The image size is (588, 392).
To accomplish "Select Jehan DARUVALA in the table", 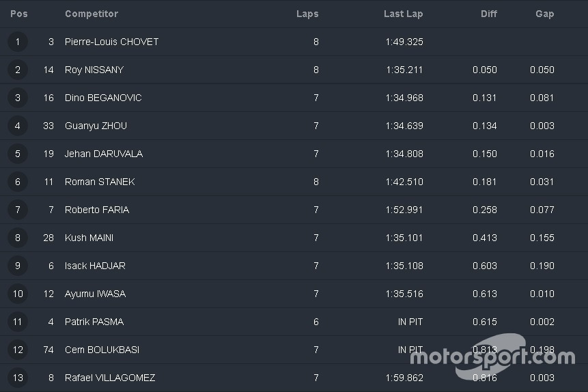I will pos(104,154).
